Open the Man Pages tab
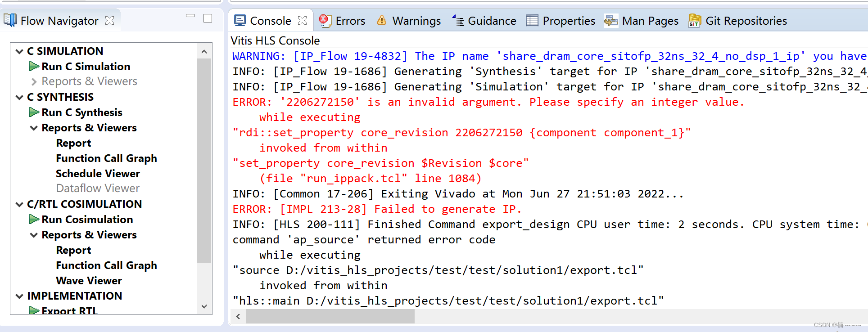 click(650, 21)
